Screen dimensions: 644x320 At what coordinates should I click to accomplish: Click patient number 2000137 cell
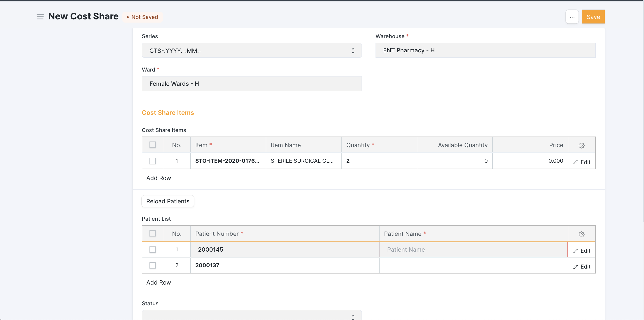point(285,265)
